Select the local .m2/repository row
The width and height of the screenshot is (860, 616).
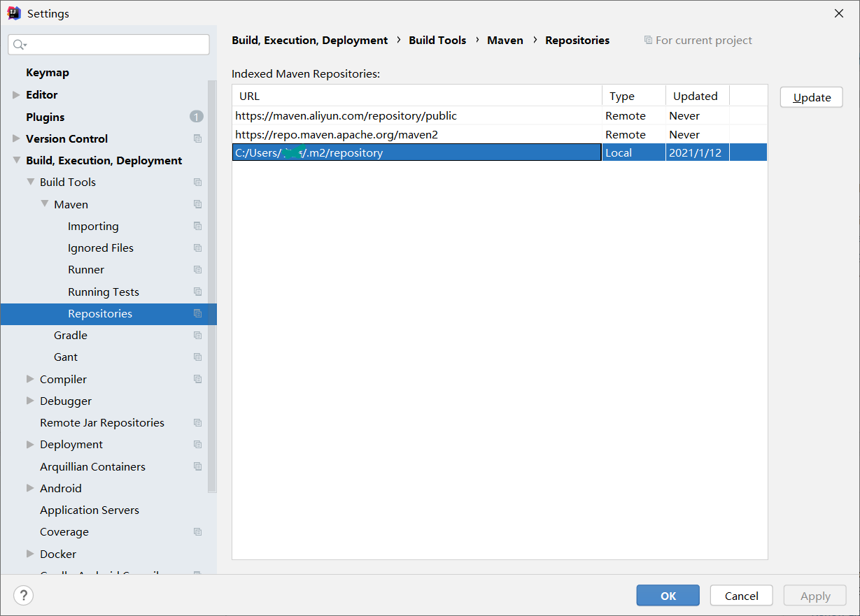[500, 152]
